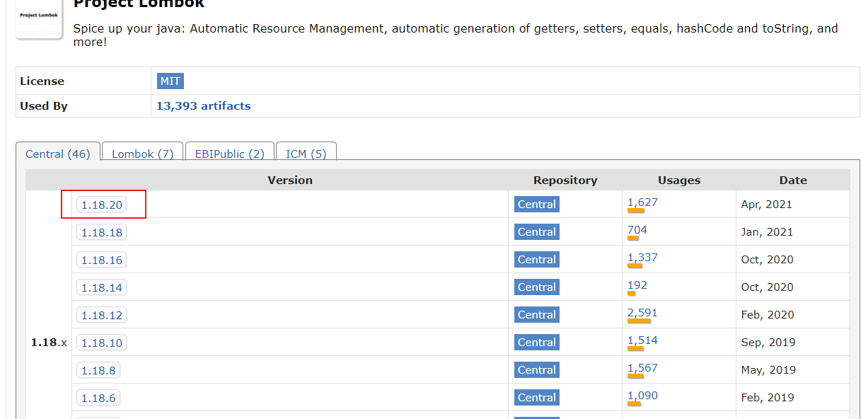Click the Central badge for 1.18.14
The width and height of the screenshot is (868, 419).
537,287
